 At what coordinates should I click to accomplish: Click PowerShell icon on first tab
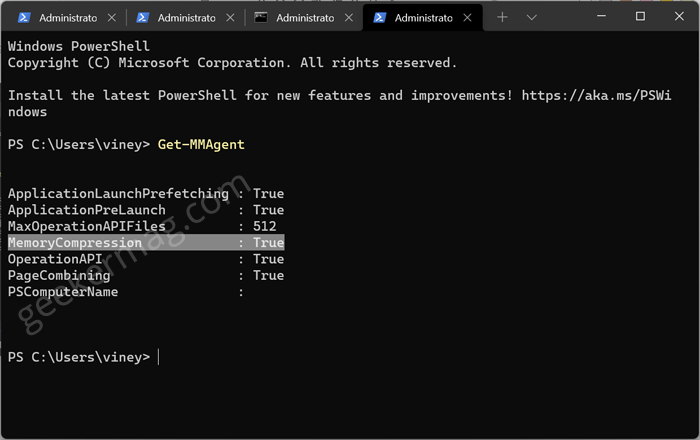24,17
